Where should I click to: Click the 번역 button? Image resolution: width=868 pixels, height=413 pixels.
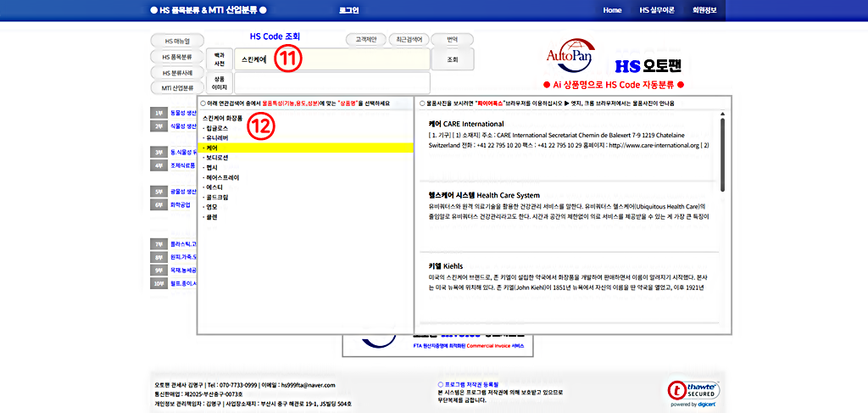pyautogui.click(x=453, y=40)
